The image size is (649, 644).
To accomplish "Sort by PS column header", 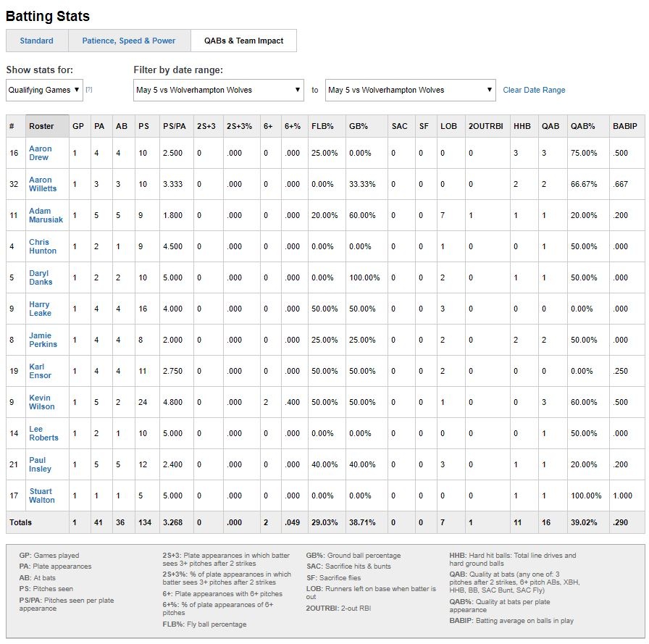I will coord(147,126).
